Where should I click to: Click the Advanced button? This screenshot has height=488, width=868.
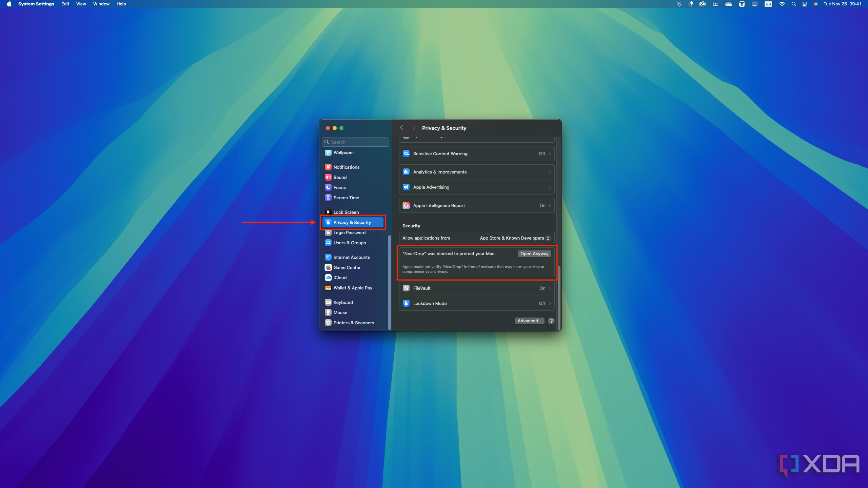pyautogui.click(x=529, y=321)
